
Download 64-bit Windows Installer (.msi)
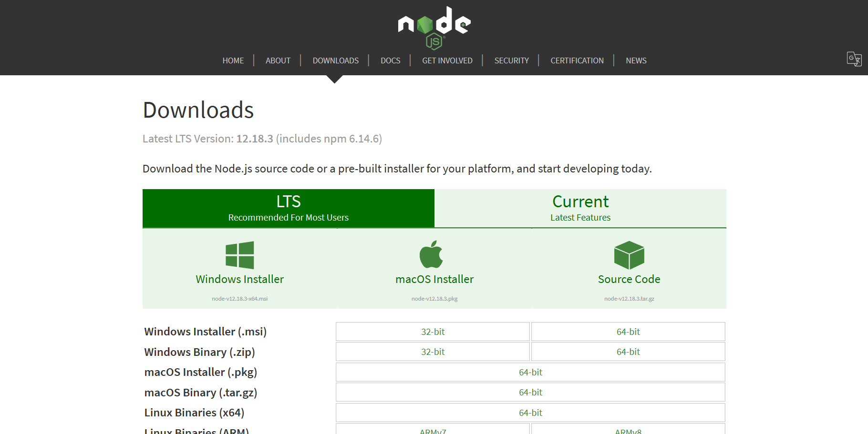[x=628, y=332]
